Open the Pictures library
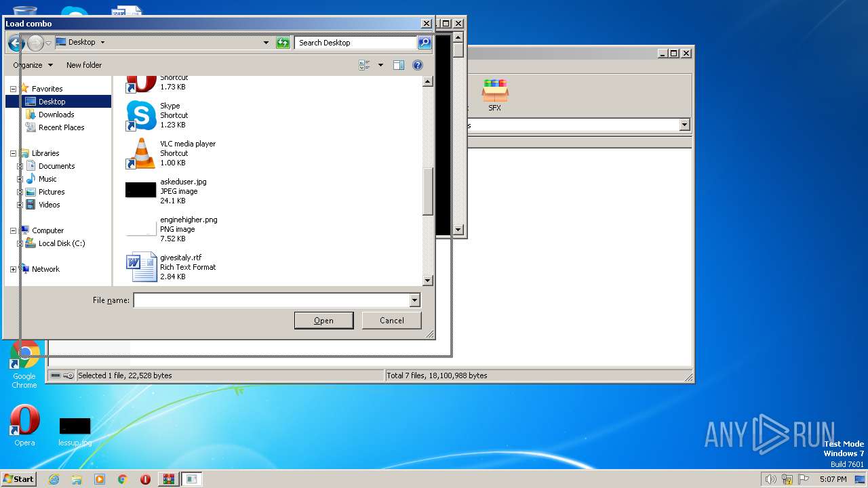868x488 pixels. [x=52, y=192]
